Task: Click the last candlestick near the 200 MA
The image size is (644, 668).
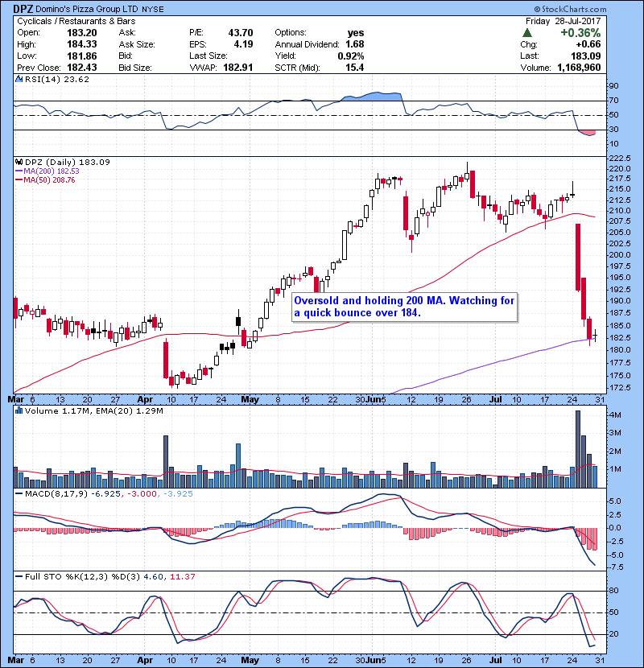Action: point(595,335)
